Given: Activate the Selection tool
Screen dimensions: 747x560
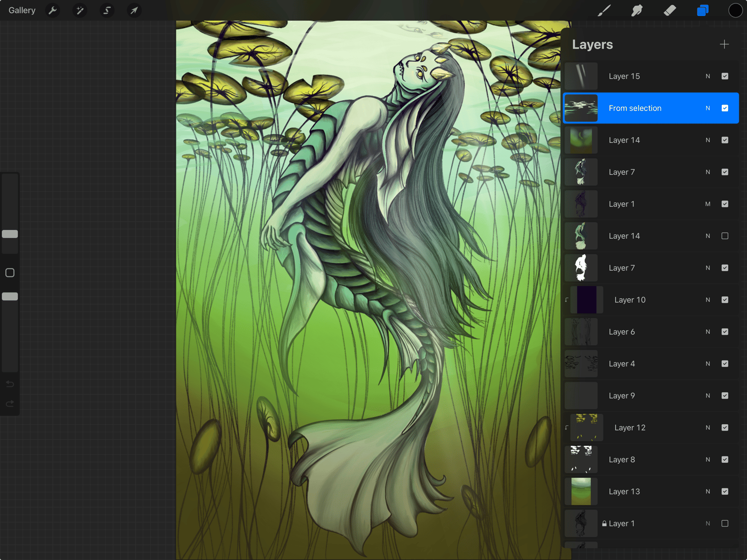Looking at the screenshot, I should point(107,10).
